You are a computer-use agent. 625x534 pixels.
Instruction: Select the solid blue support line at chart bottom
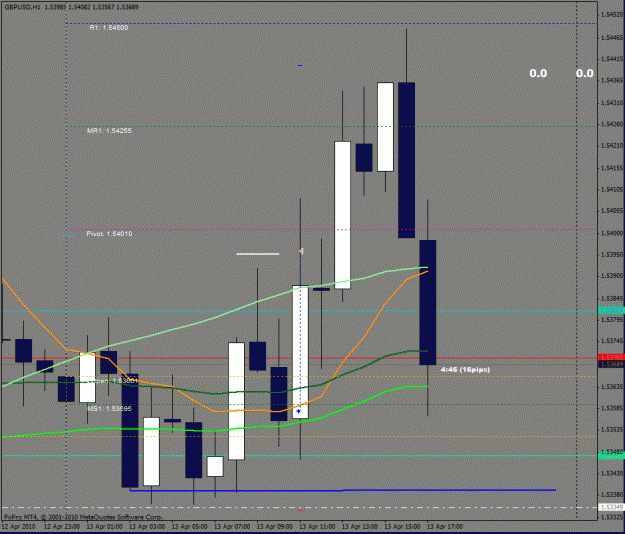[x=343, y=490]
